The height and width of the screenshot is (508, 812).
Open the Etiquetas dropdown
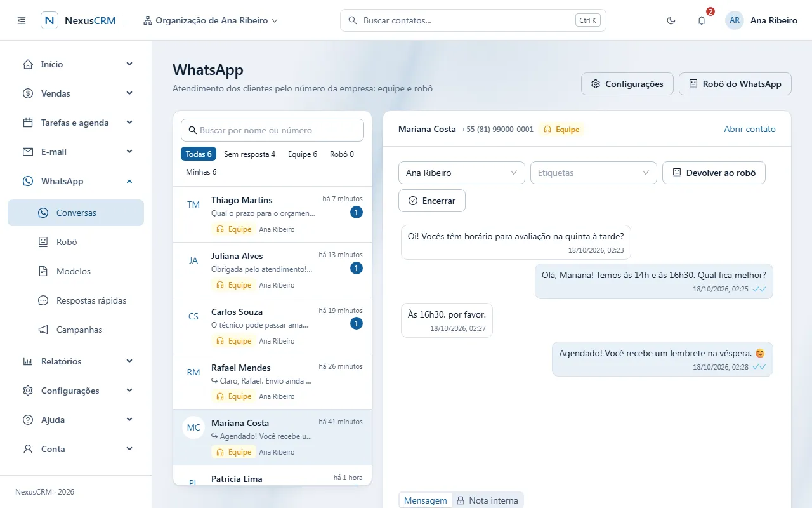tap(594, 173)
